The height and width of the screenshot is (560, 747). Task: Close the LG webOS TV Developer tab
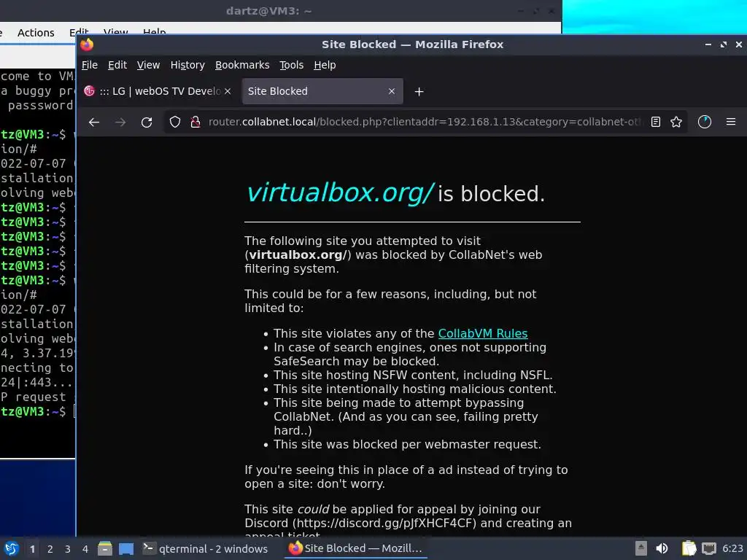[228, 91]
